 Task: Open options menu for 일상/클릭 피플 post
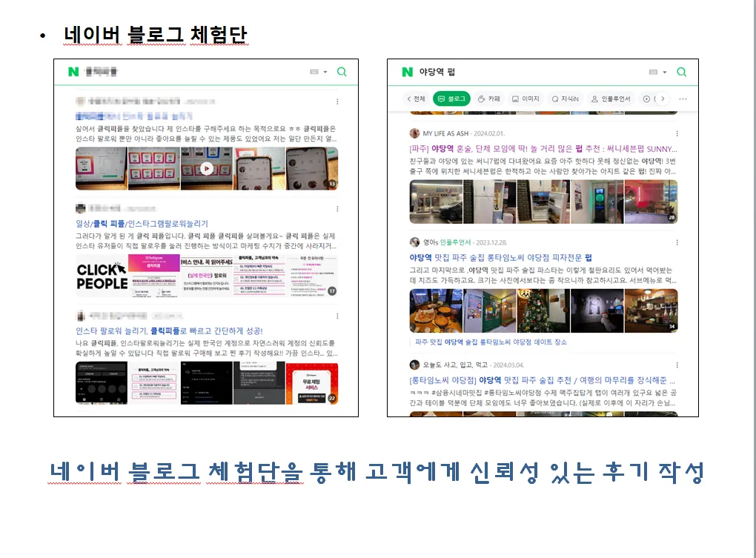coord(337,209)
